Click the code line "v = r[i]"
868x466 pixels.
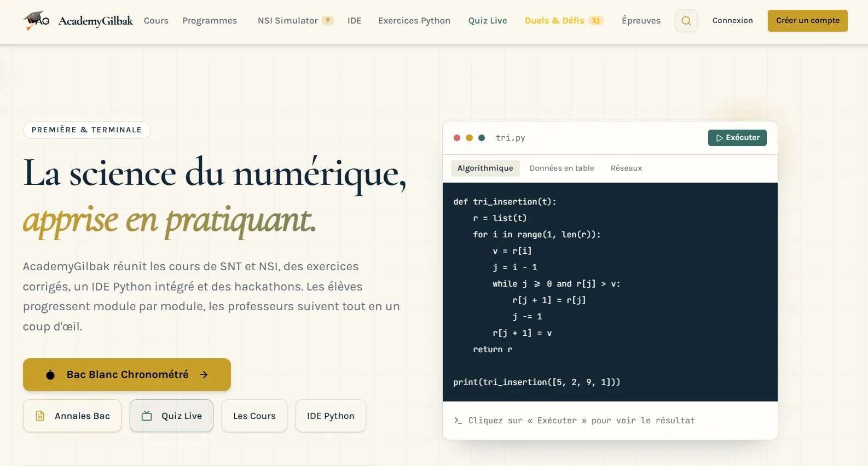(x=512, y=251)
